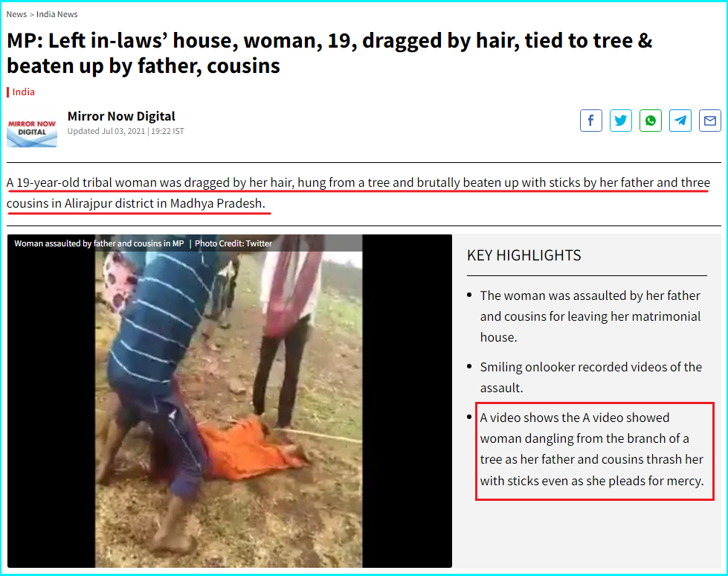This screenshot has width=728, height=576.
Task: Open the News breadcrumb link
Action: (16, 14)
